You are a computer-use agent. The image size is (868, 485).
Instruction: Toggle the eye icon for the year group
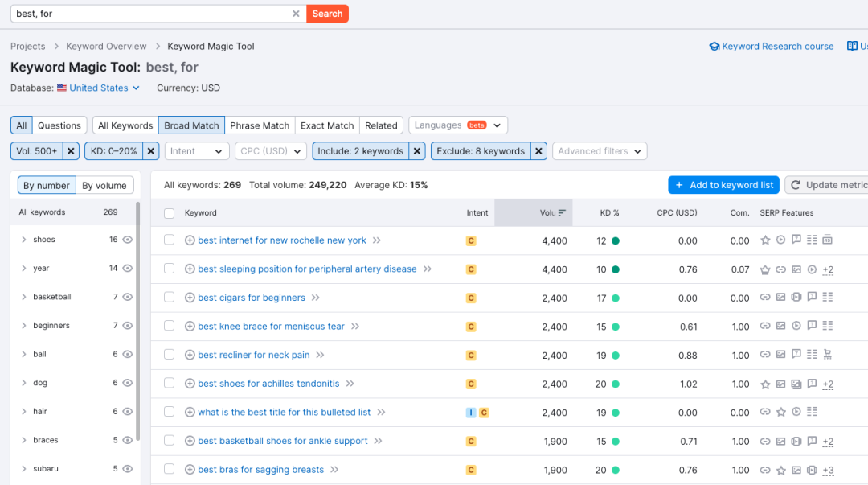(127, 269)
